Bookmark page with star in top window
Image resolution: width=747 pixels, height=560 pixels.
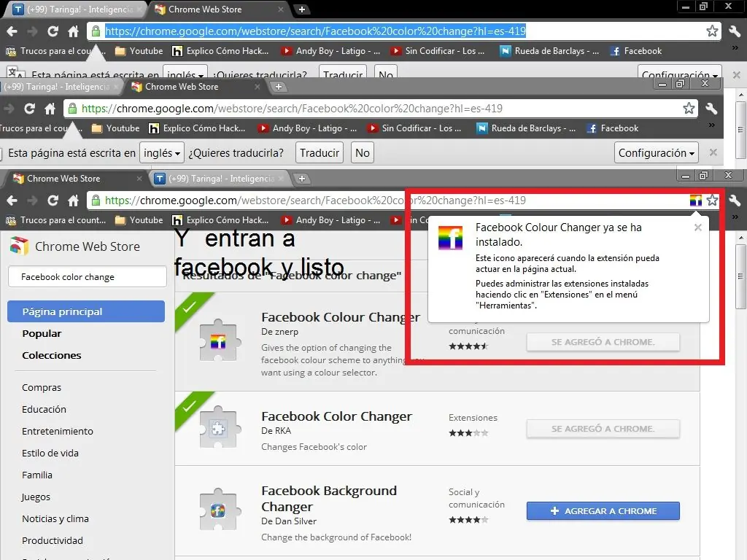pyautogui.click(x=712, y=31)
